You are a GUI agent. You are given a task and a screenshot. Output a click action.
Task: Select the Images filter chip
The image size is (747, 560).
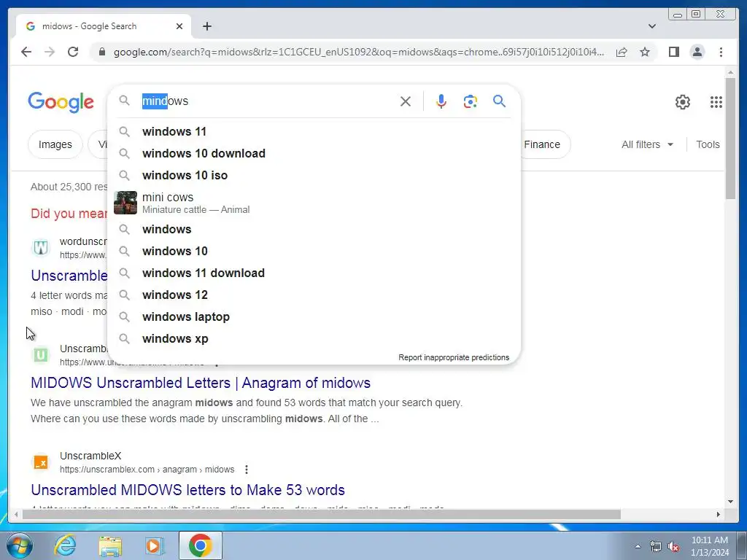click(x=55, y=144)
